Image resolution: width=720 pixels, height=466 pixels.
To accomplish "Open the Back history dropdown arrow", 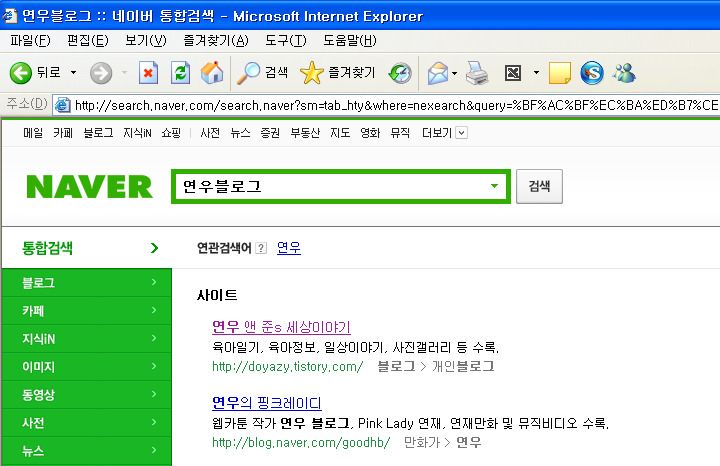I will [73, 73].
